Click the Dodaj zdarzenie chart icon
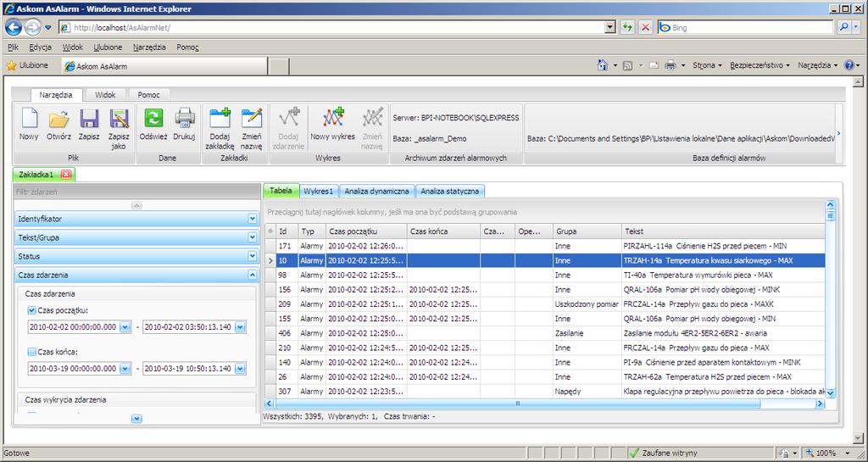The height and width of the screenshot is (462, 868). point(288,118)
